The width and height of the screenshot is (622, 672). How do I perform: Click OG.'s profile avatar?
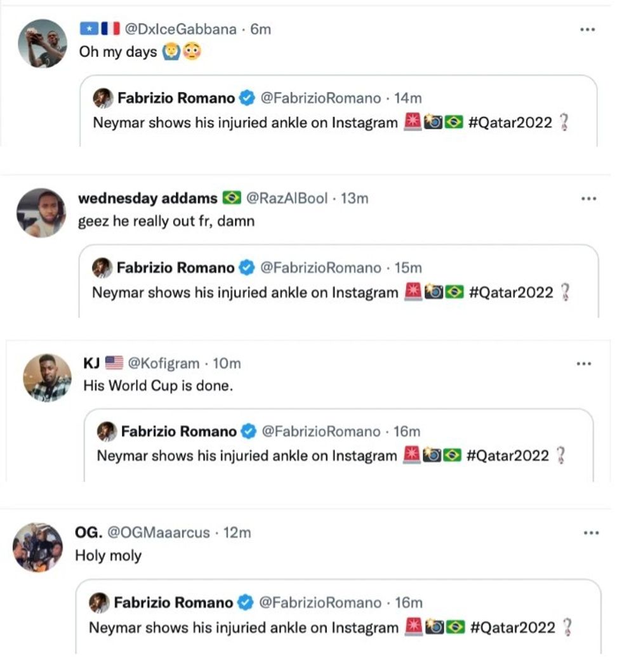[x=38, y=547]
